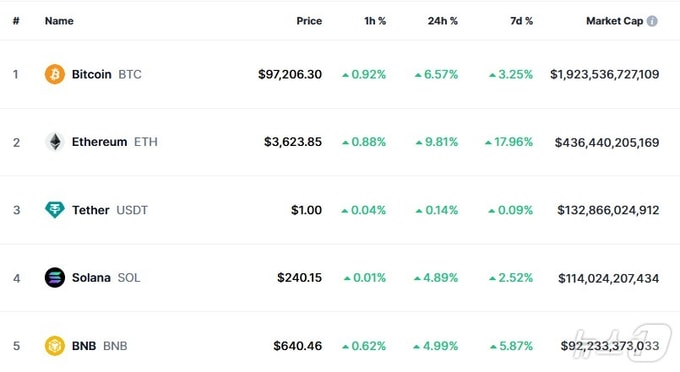The image size is (680, 372).
Task: Select the Solana SOL ticker text
Action: point(129,277)
